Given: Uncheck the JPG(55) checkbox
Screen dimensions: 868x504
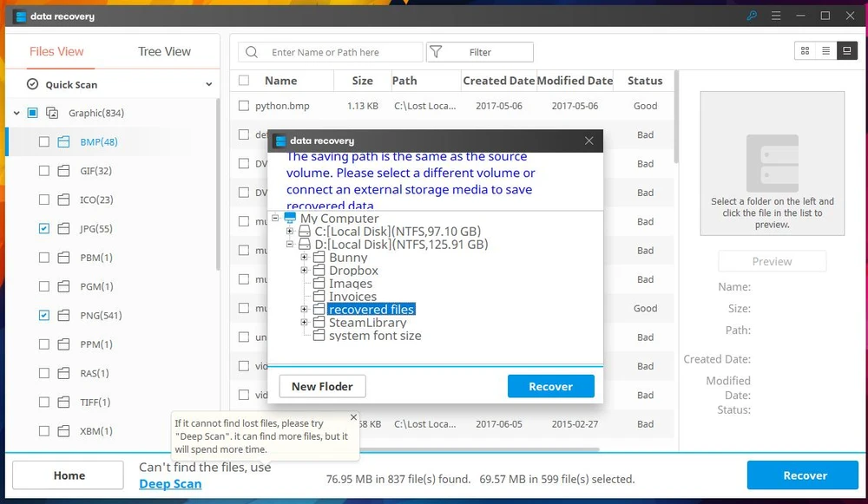Looking at the screenshot, I should [44, 229].
